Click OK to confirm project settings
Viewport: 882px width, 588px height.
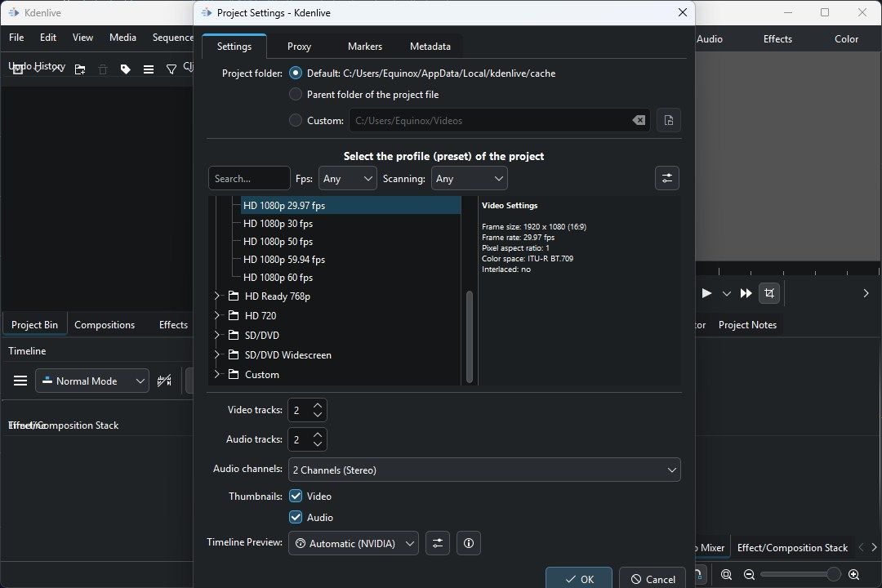pyautogui.click(x=579, y=578)
